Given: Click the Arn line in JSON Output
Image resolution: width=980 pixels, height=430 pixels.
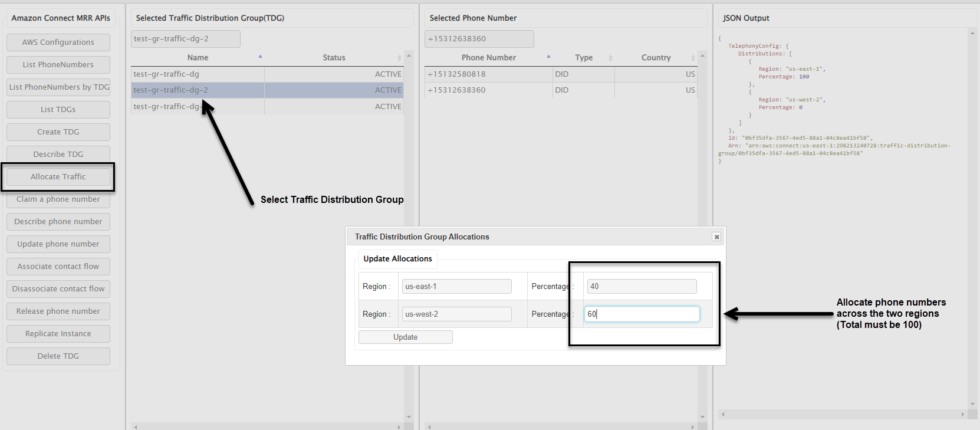Looking at the screenshot, I should pyautogui.click(x=834, y=149).
